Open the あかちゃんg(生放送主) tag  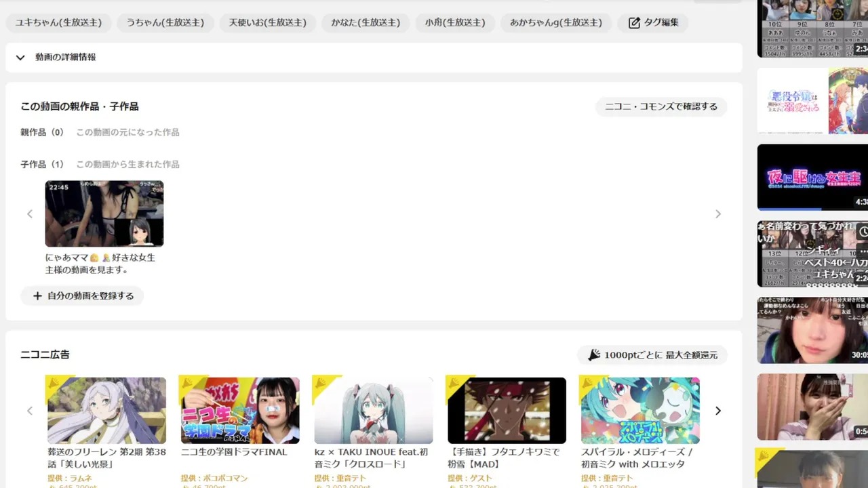556,22
